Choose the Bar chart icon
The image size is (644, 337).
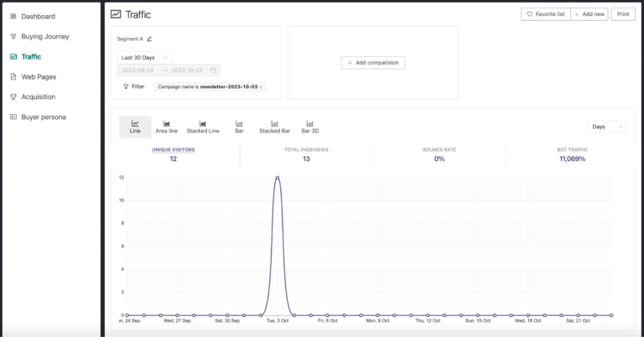[x=239, y=127]
